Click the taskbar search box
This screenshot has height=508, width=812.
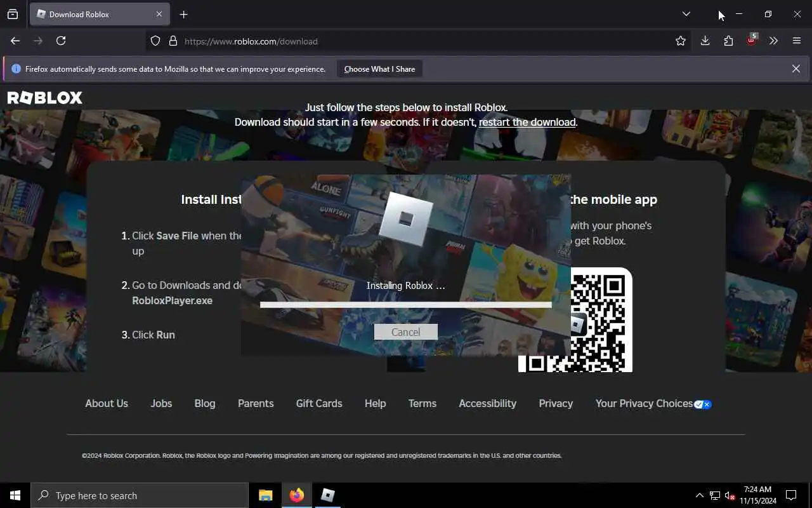pos(140,495)
